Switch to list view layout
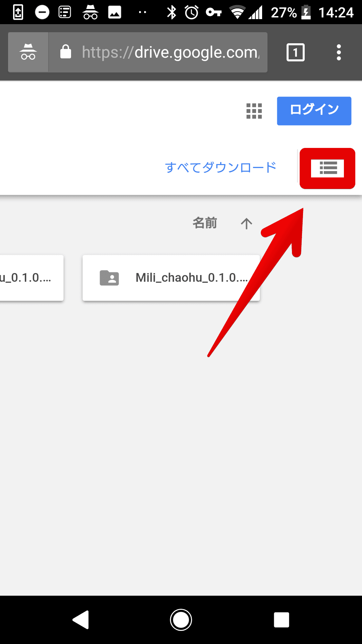 coord(327,168)
